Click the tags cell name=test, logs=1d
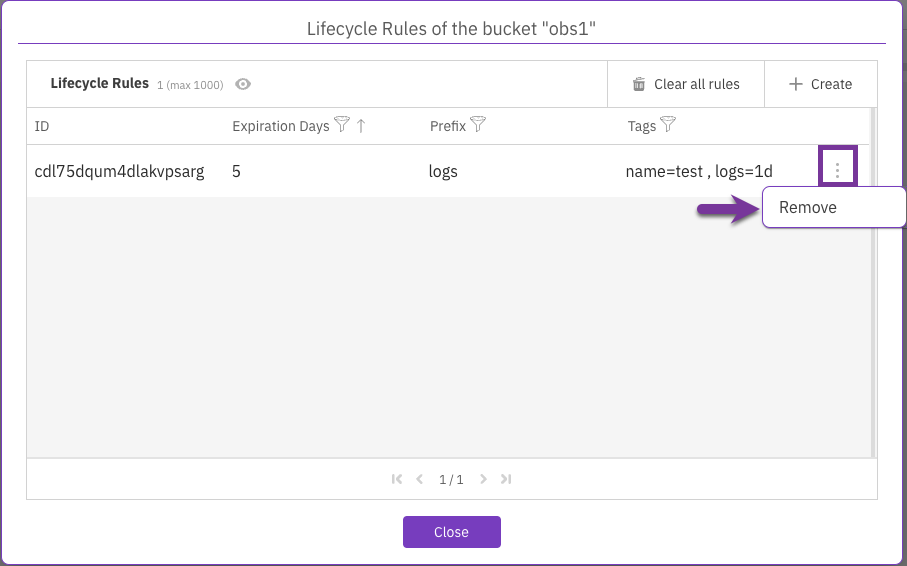 (x=699, y=171)
